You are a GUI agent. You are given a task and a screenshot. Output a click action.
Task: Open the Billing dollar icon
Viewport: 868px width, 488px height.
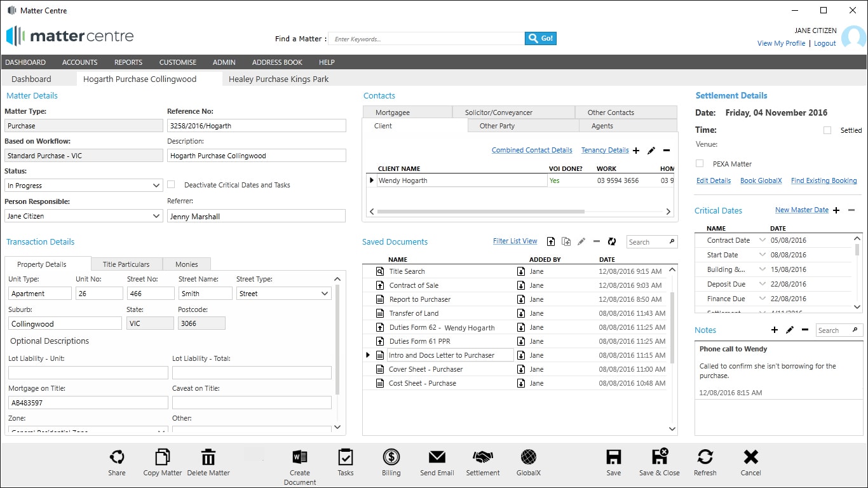click(x=391, y=457)
